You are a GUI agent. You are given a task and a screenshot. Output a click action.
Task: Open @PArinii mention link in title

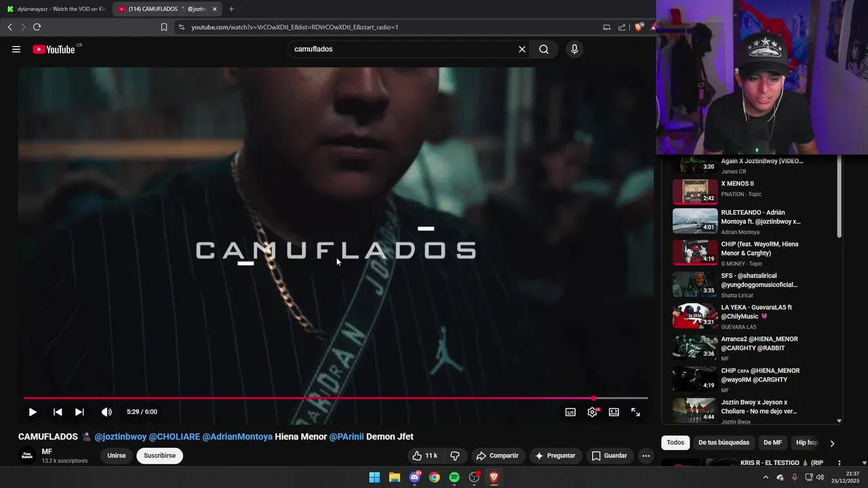coord(347,436)
